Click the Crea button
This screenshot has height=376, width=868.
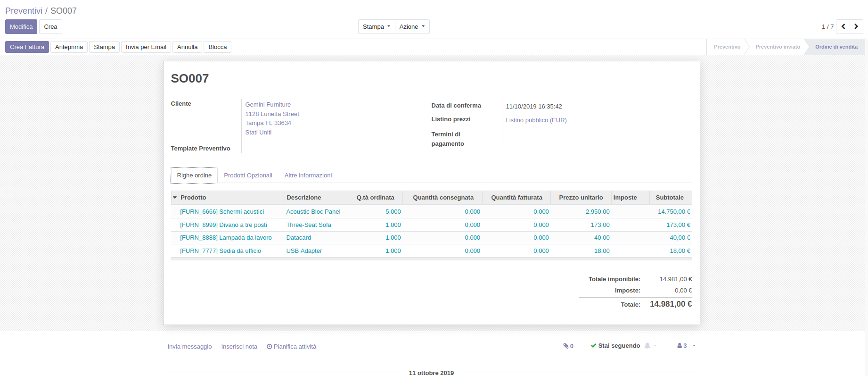pos(50,27)
